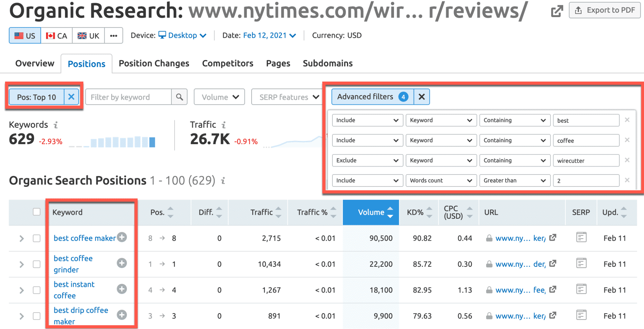
Task: Expand the 'best coffee grinder' row details
Action: [x=22, y=264]
